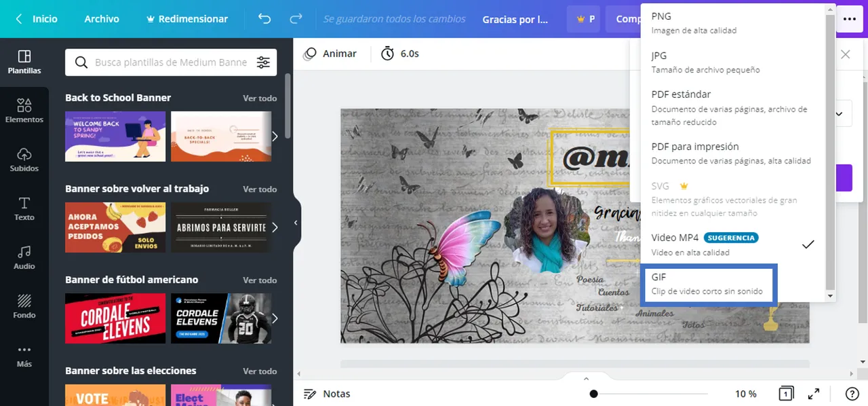Click the purple download button
The height and width of the screenshot is (406, 868).
click(844, 178)
